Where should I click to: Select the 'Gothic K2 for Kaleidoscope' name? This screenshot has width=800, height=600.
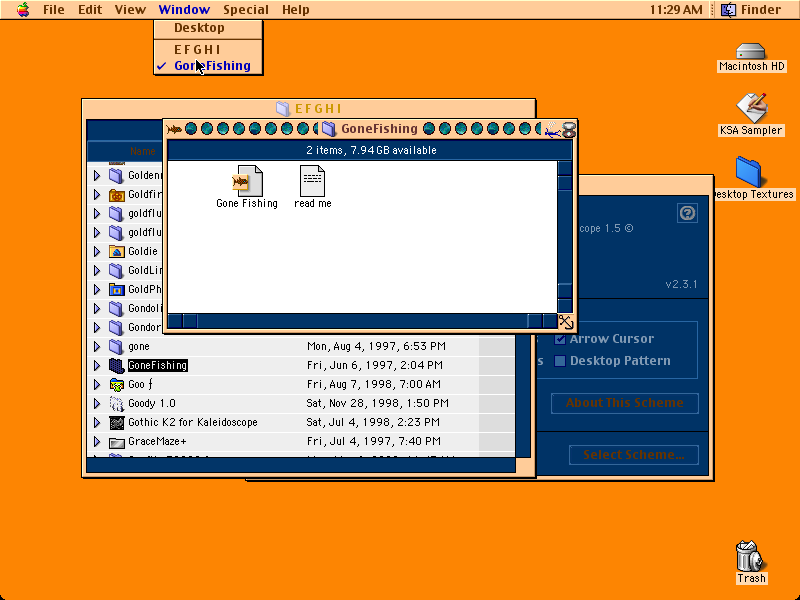point(192,422)
